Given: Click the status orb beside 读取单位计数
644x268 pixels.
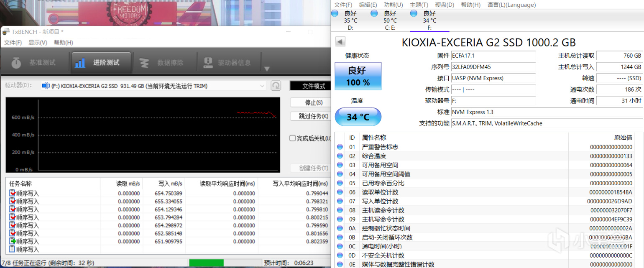Looking at the screenshot, I should [x=340, y=192].
